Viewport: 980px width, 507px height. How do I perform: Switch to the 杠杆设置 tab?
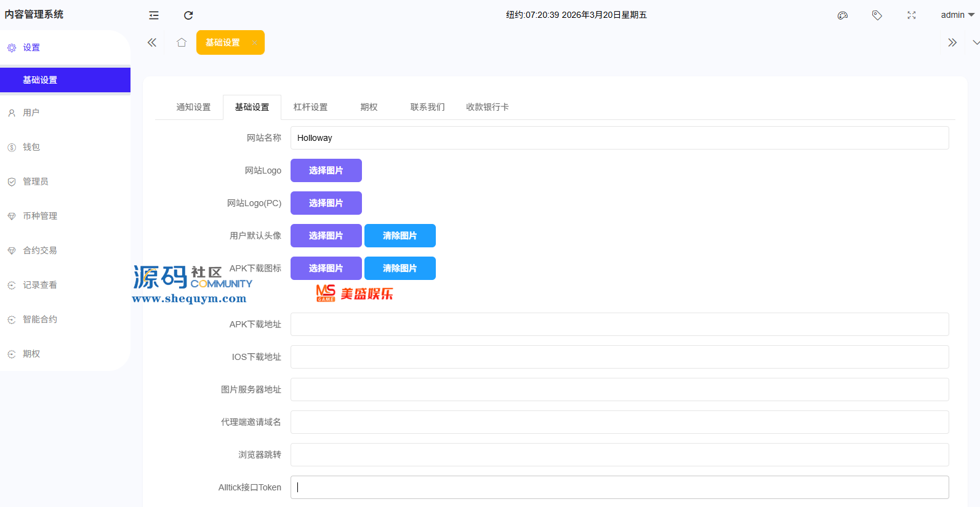[x=310, y=107]
